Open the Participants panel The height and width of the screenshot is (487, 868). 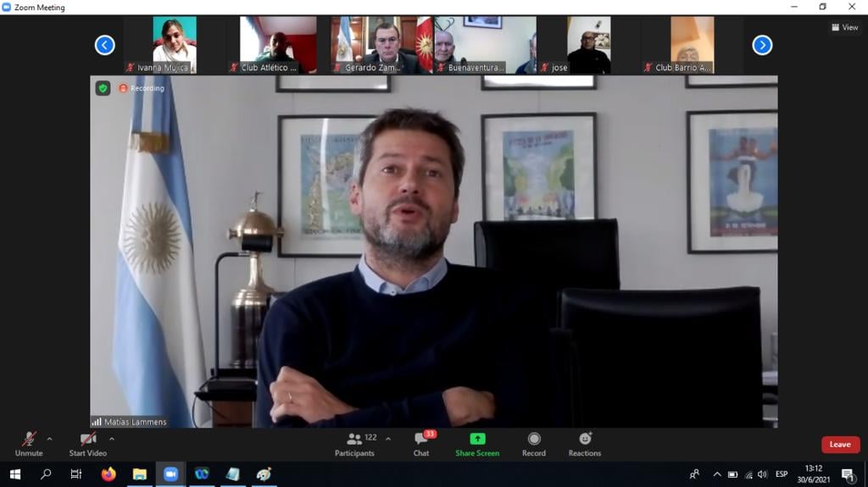(x=355, y=443)
